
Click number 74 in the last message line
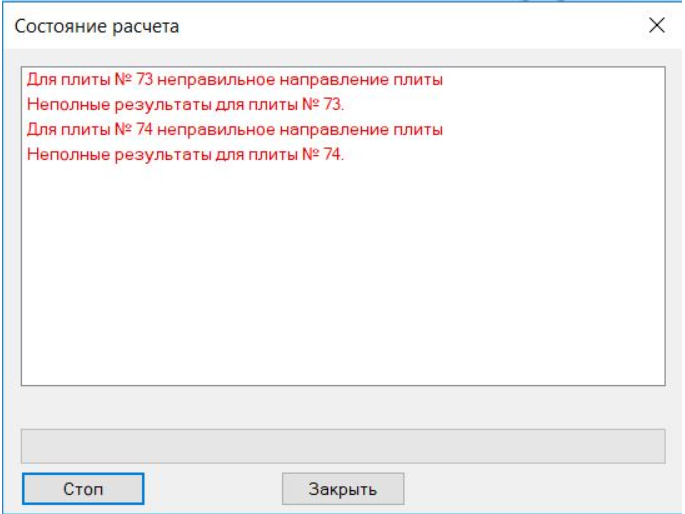point(332,155)
